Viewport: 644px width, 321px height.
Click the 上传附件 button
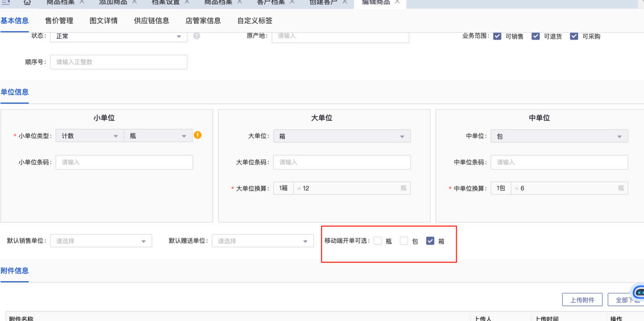pyautogui.click(x=582, y=300)
